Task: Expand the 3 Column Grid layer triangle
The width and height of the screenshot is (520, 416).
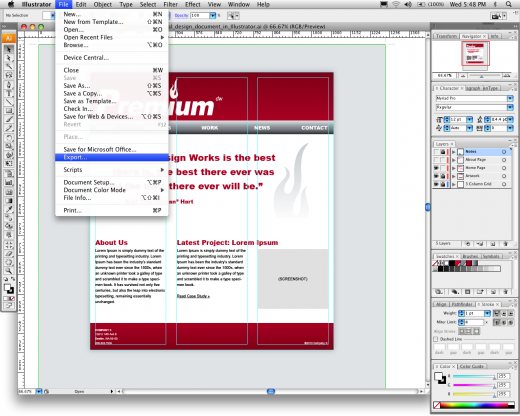Action: click(x=453, y=184)
